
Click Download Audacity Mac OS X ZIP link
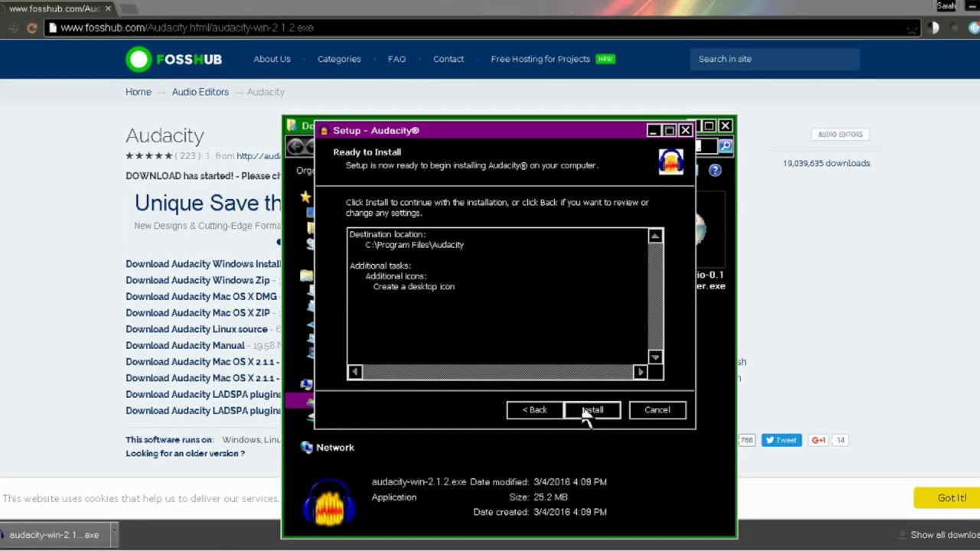click(x=198, y=313)
